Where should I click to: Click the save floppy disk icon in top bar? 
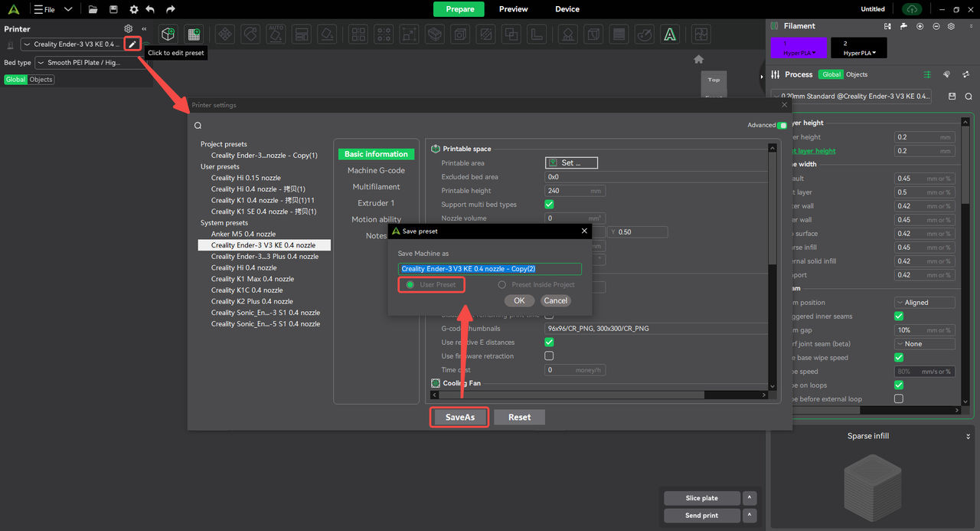tap(113, 9)
